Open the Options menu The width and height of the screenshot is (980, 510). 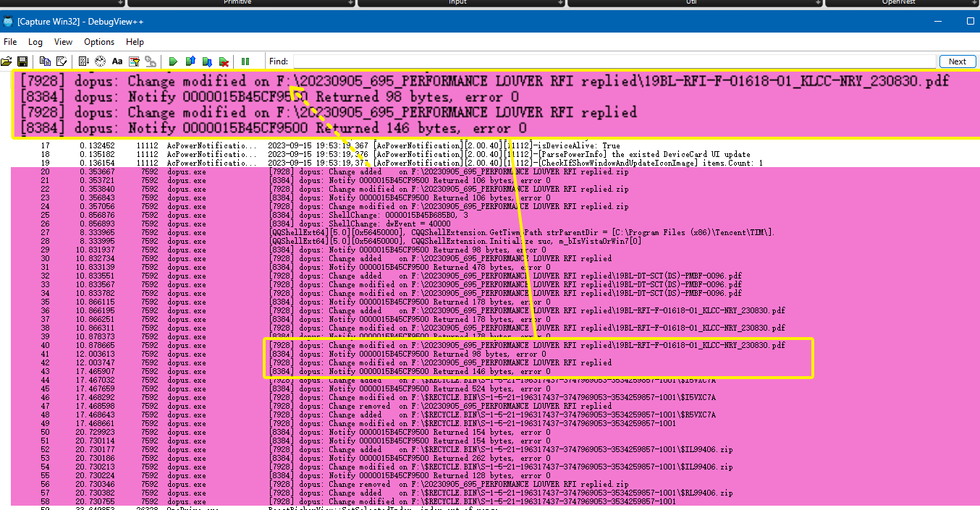99,42
